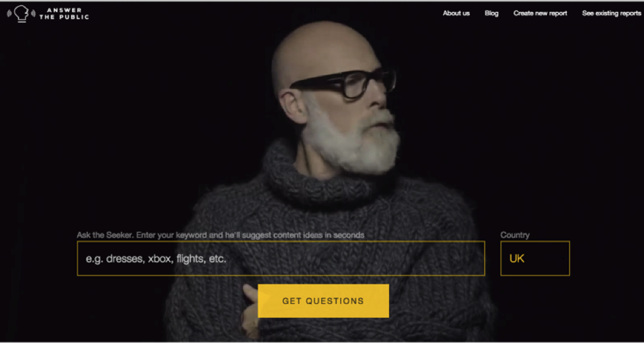Select Create new report in navigation
Viewport: 644px width, 343px height.
point(540,13)
